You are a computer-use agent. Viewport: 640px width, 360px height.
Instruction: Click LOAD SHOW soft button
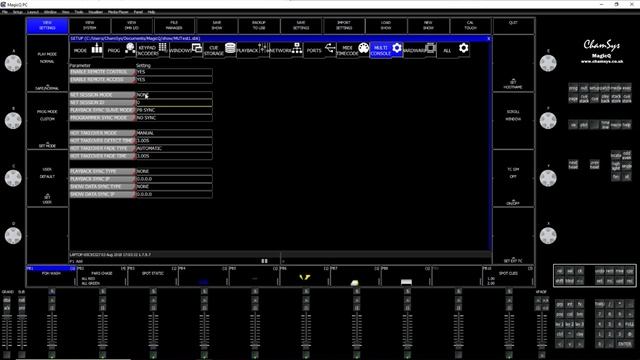pos(386,26)
